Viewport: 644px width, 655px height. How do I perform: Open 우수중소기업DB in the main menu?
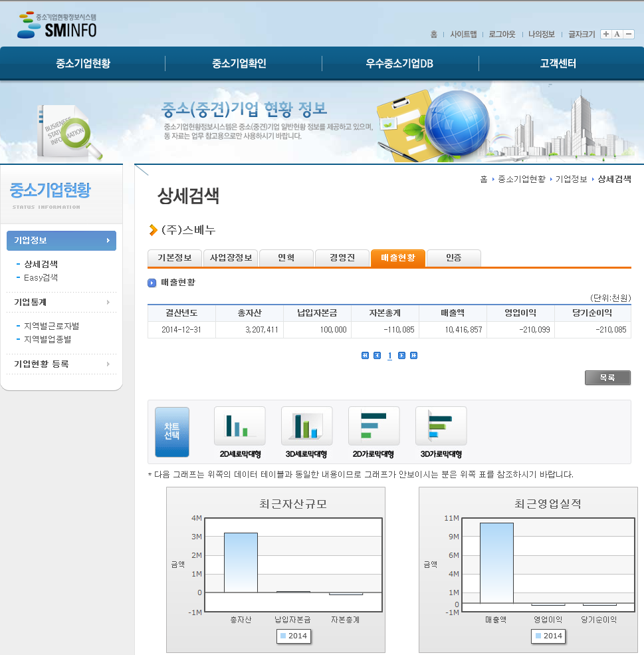[399, 64]
